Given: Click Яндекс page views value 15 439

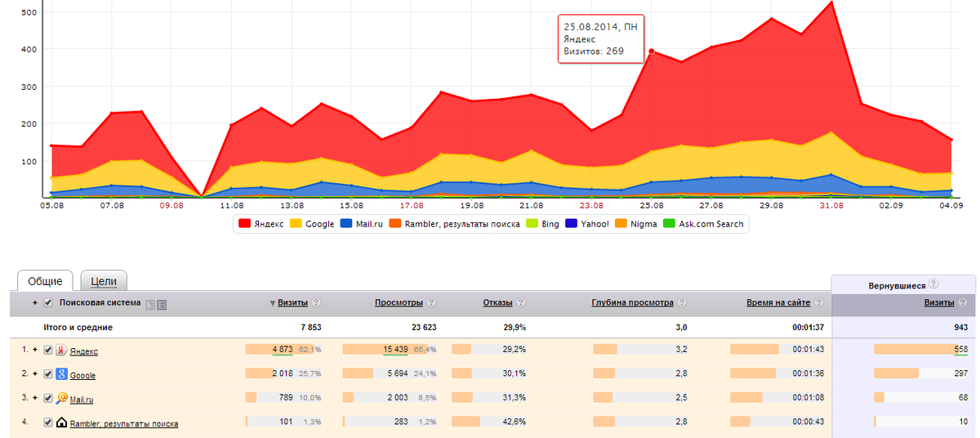Looking at the screenshot, I should [397, 350].
